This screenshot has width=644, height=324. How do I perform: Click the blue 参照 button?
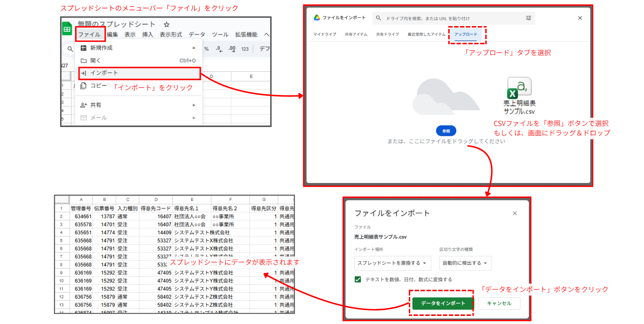[x=446, y=131]
